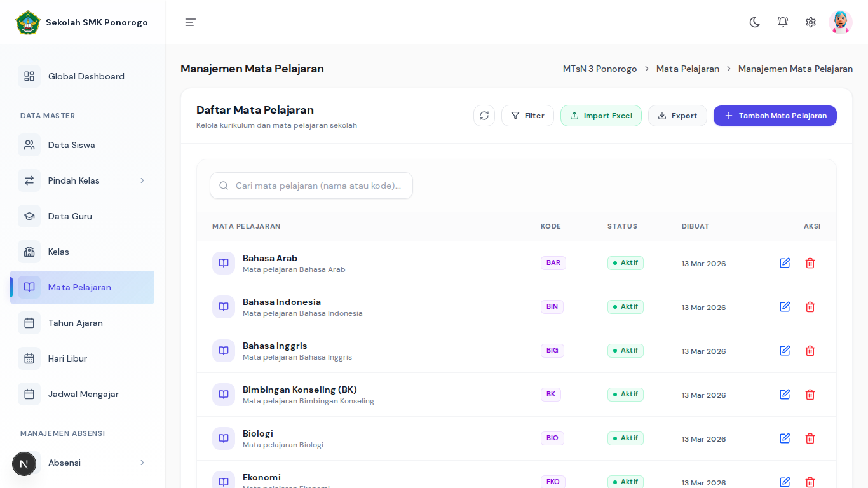Click the BIN code badge
868x488 pixels.
click(x=552, y=307)
